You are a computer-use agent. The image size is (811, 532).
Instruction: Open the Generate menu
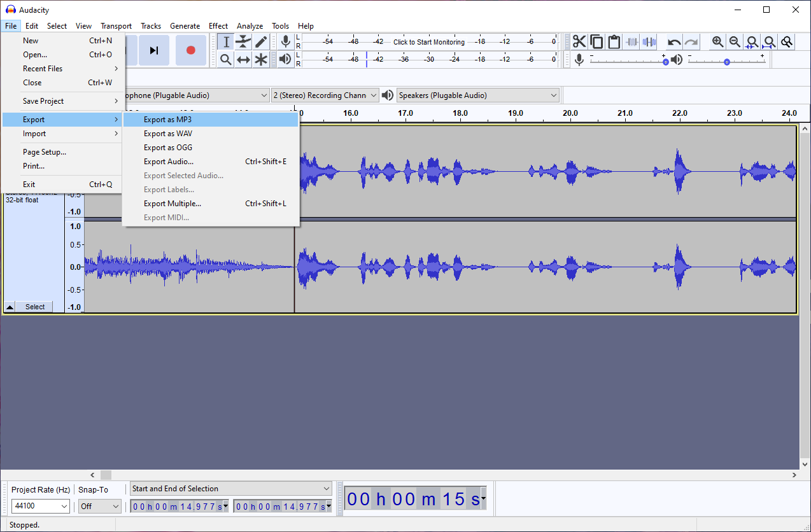[x=185, y=26]
